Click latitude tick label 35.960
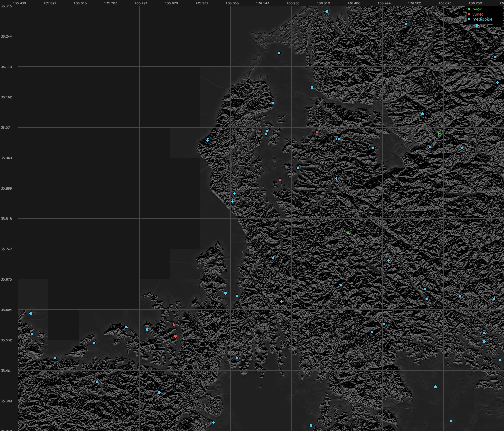The height and width of the screenshot is (431, 504). click(x=6, y=158)
